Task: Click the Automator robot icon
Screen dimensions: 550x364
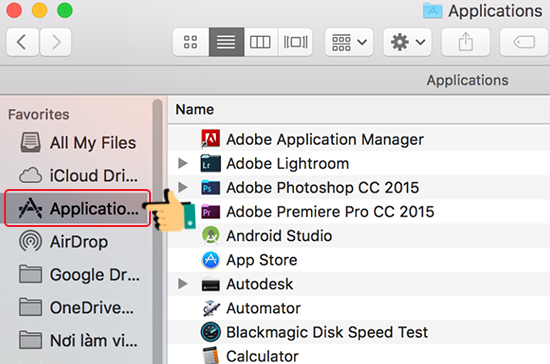Action: pos(211,308)
